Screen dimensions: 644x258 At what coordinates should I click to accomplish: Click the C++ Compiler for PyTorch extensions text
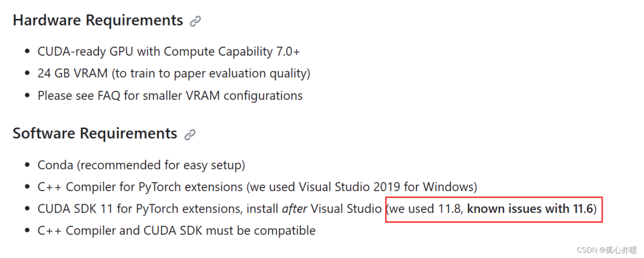click(140, 187)
